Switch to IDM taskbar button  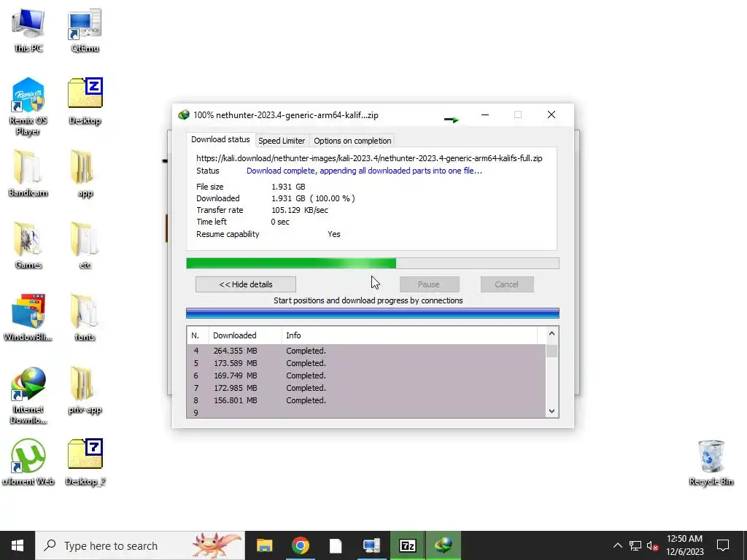click(444, 545)
